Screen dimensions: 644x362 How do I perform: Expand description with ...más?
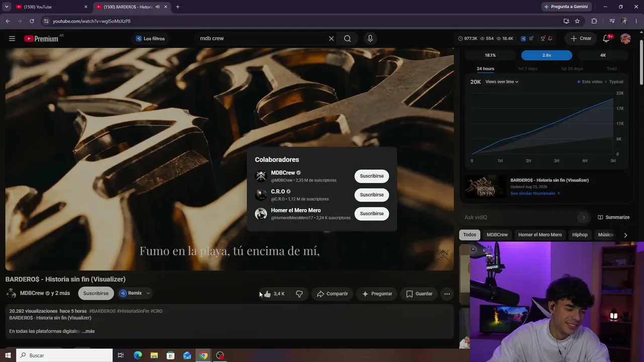89,331
